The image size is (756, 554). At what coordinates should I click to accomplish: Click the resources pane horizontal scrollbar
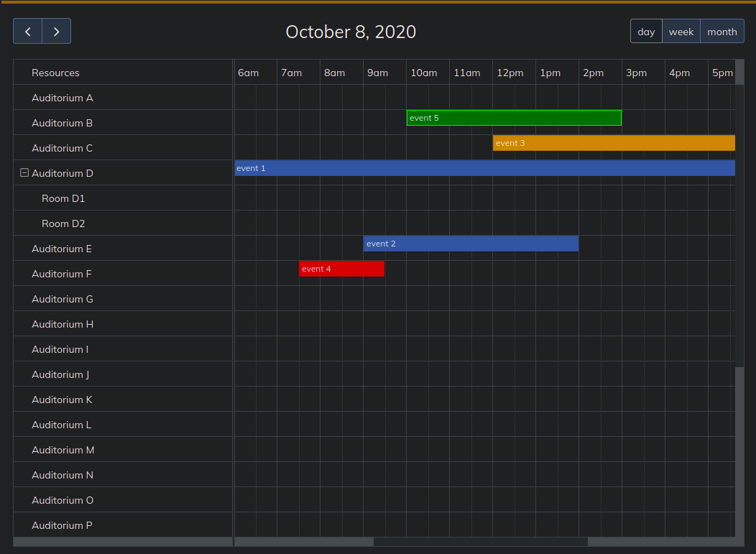[122, 542]
